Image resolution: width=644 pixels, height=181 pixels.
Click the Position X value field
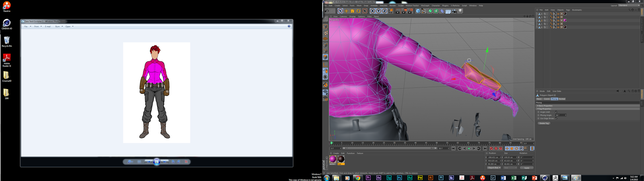click(x=494, y=157)
